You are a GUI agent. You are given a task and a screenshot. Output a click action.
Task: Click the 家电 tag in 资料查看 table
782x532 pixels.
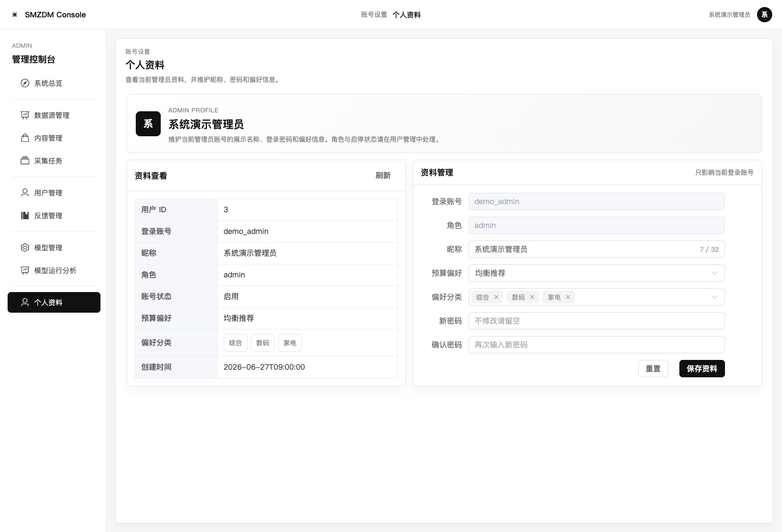click(290, 343)
